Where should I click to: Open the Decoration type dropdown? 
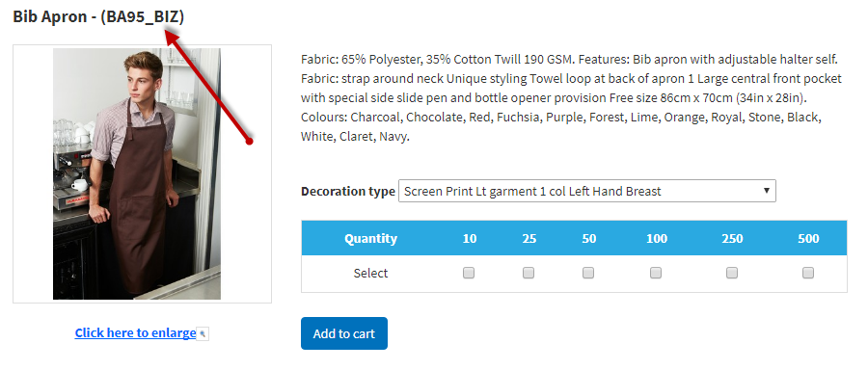tap(586, 191)
